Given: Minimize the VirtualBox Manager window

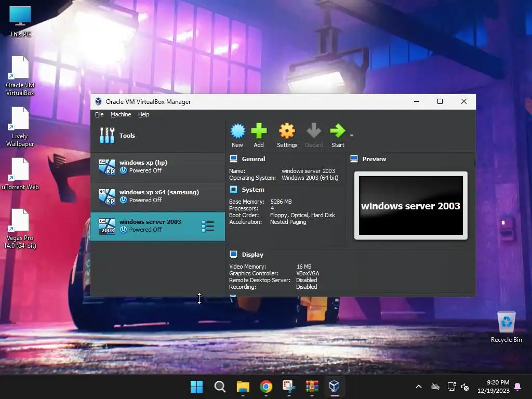Looking at the screenshot, I should [417, 101].
